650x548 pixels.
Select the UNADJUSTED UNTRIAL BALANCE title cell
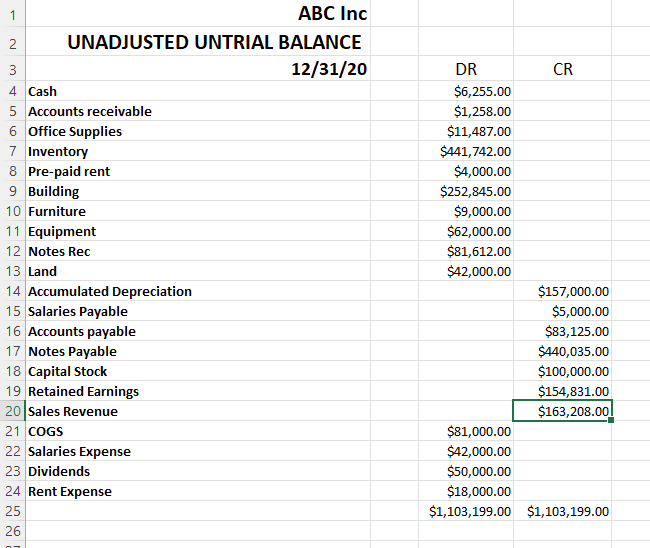(198, 42)
